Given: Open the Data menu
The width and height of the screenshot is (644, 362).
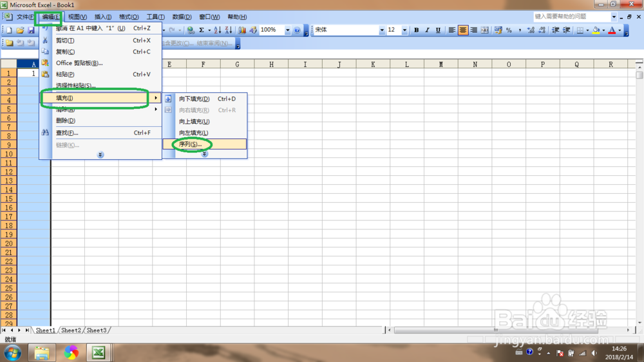Looking at the screenshot, I should coord(182,17).
